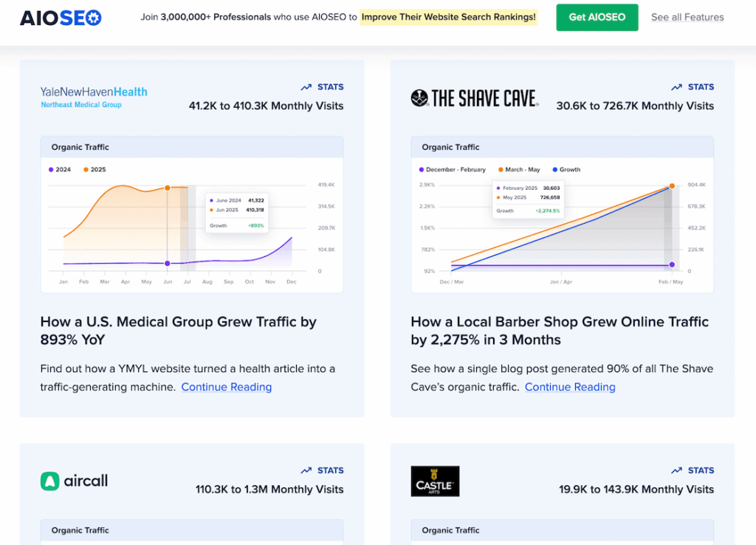The width and height of the screenshot is (756, 545).
Task: Click the AIOSEO logo in the header
Action: click(61, 17)
